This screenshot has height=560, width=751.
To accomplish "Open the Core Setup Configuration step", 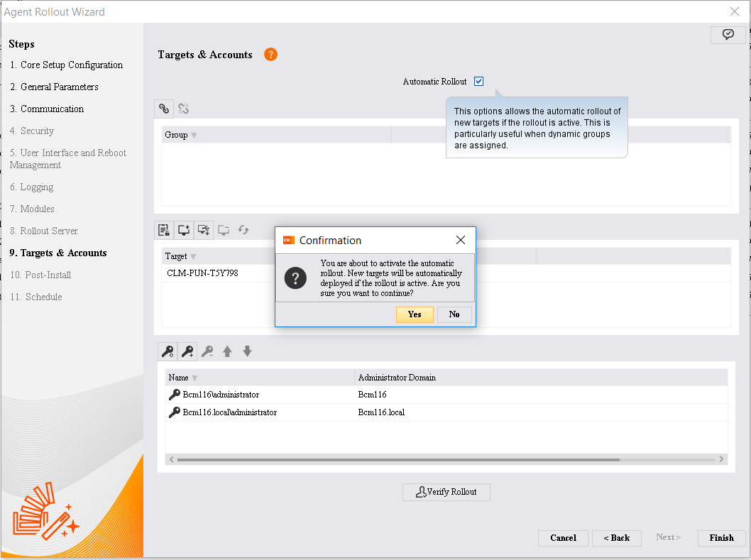I will point(71,65).
